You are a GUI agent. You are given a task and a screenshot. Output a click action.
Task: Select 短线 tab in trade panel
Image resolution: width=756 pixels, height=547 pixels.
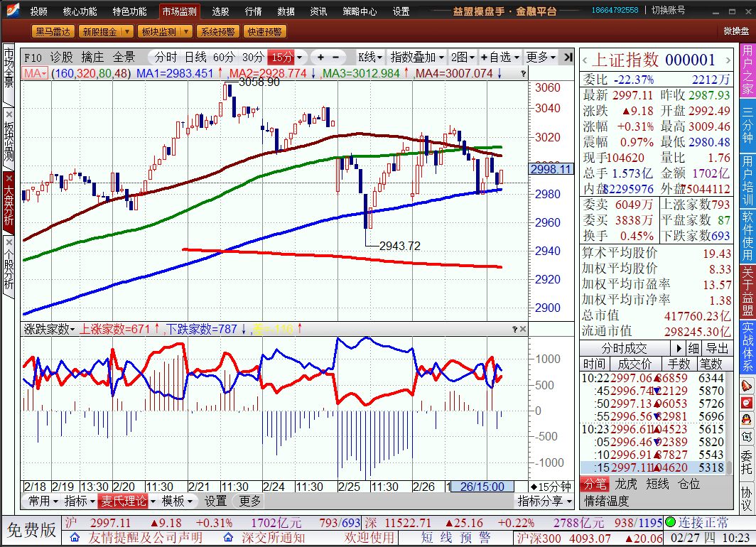click(x=658, y=484)
